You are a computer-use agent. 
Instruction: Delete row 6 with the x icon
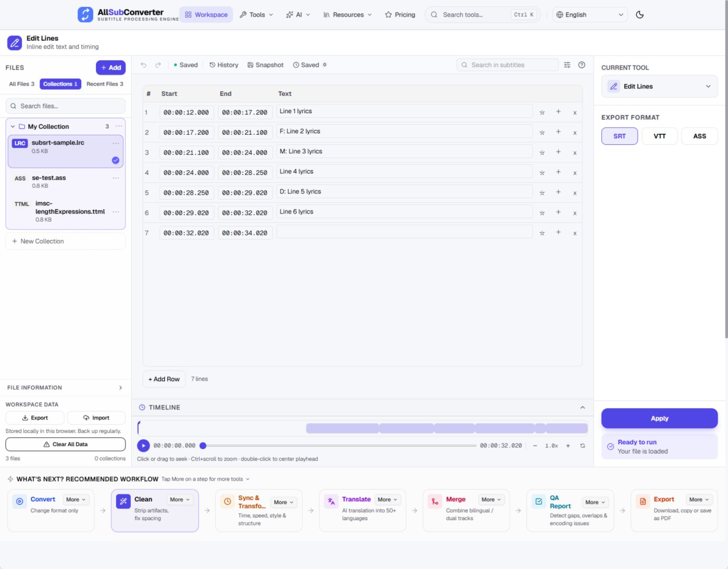(x=575, y=213)
